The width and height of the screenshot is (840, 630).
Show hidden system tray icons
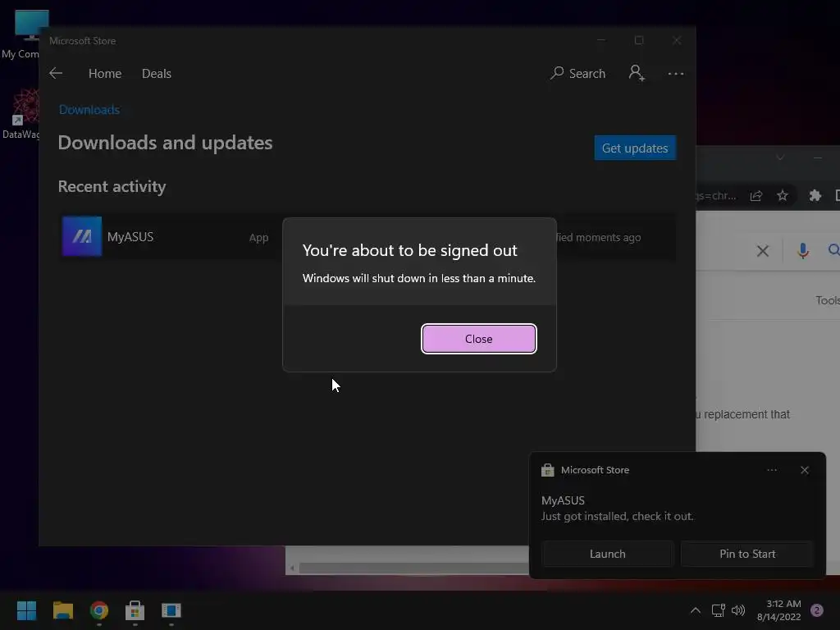(x=695, y=610)
